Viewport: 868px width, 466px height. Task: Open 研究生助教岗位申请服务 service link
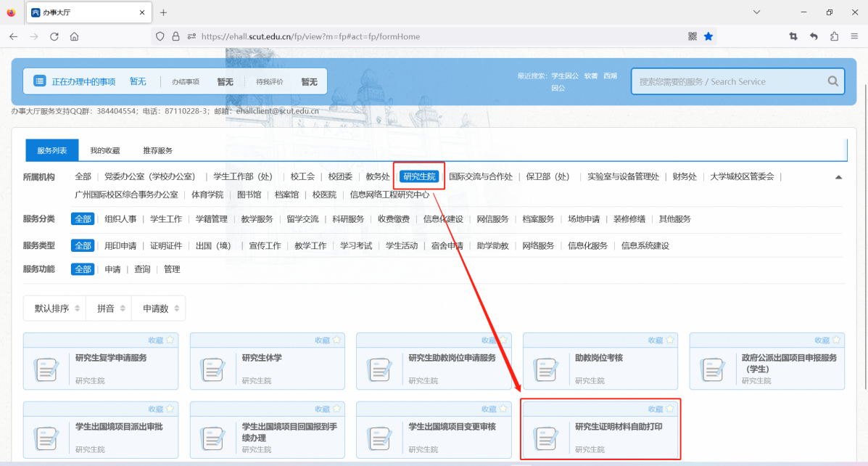click(452, 358)
